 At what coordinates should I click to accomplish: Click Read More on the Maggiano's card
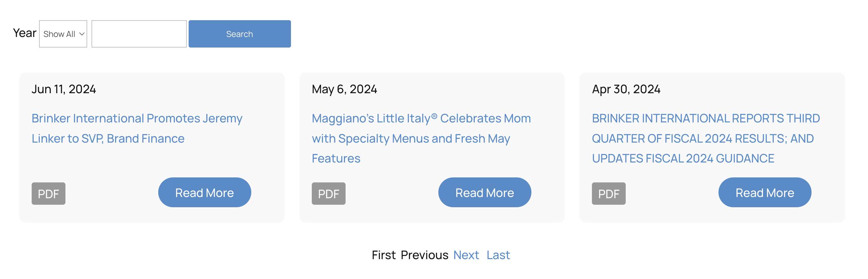[485, 193]
